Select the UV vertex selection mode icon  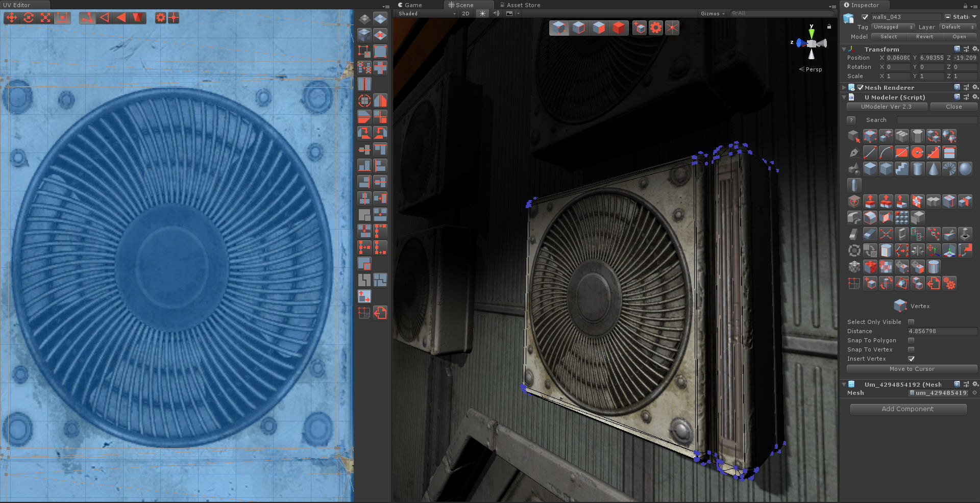88,18
